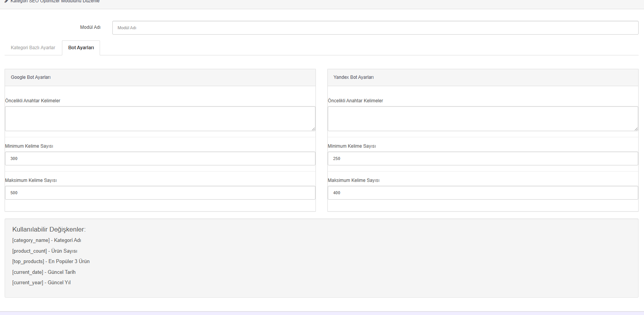This screenshot has width=644, height=315.
Task: Click the [product_count] variable line
Action: click(45, 251)
